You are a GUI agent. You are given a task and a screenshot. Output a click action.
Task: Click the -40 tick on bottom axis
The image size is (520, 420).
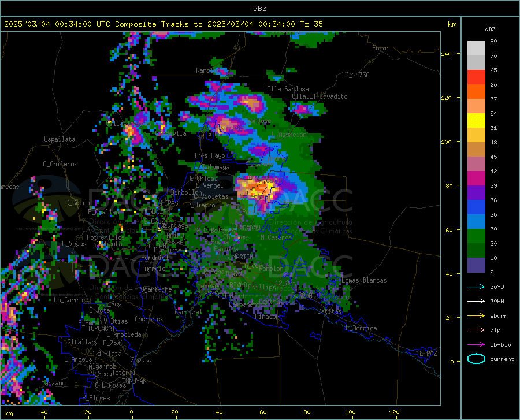click(x=42, y=412)
